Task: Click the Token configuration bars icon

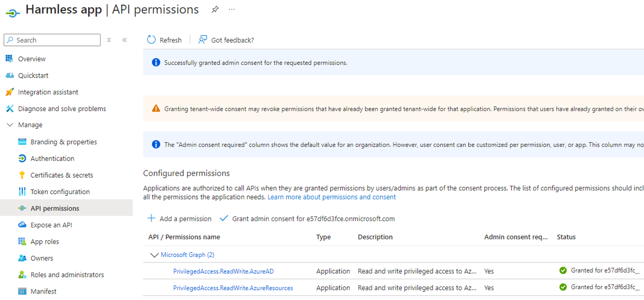Action: pyautogui.click(x=22, y=192)
